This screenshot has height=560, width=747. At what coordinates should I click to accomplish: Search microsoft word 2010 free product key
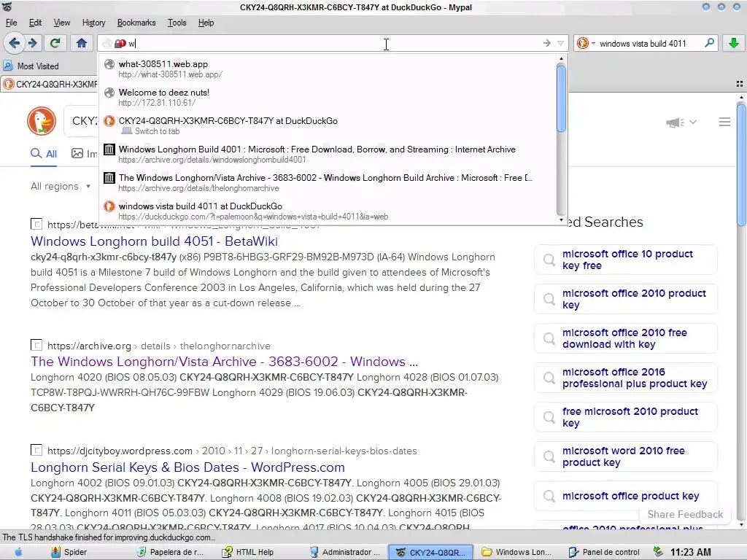click(625, 456)
